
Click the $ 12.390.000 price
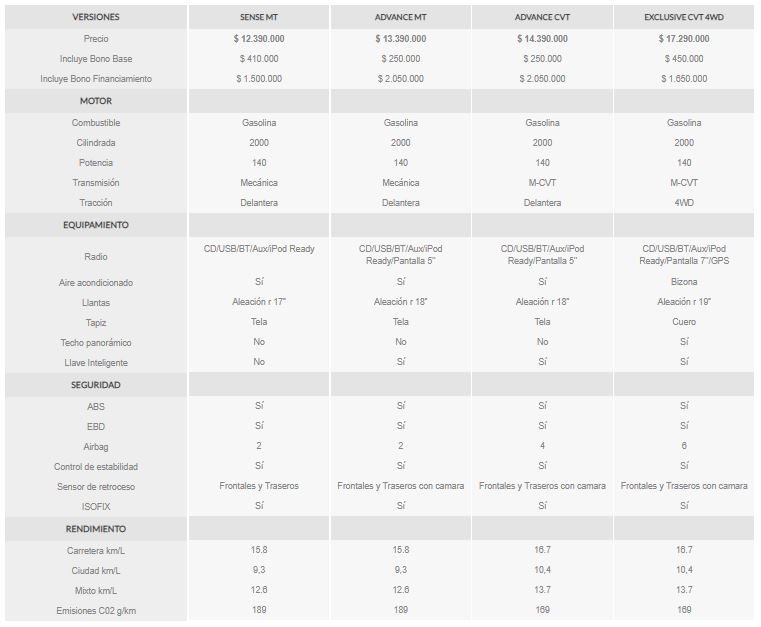coord(259,39)
